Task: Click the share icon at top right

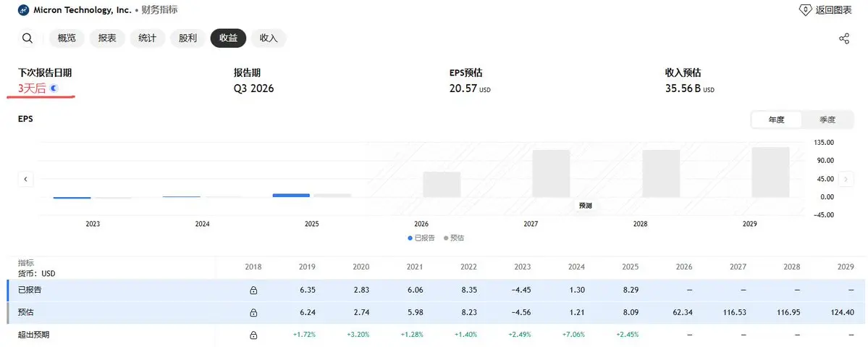Action: (844, 38)
